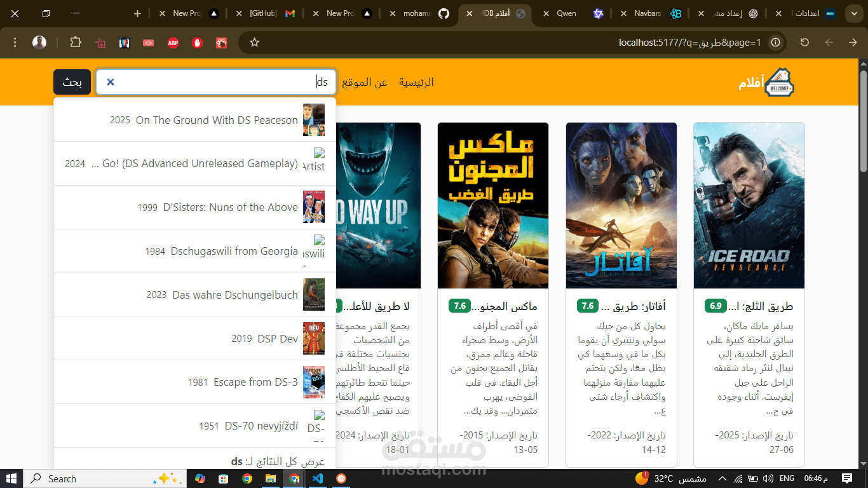Screen dimensions: 868x488
Task: Switch to the اعدادات tab
Action: (806, 13)
